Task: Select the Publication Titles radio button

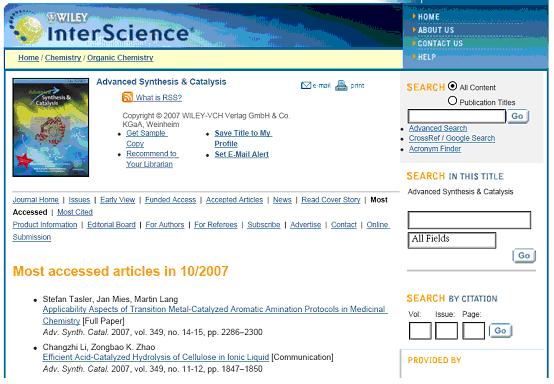Action: click(452, 101)
